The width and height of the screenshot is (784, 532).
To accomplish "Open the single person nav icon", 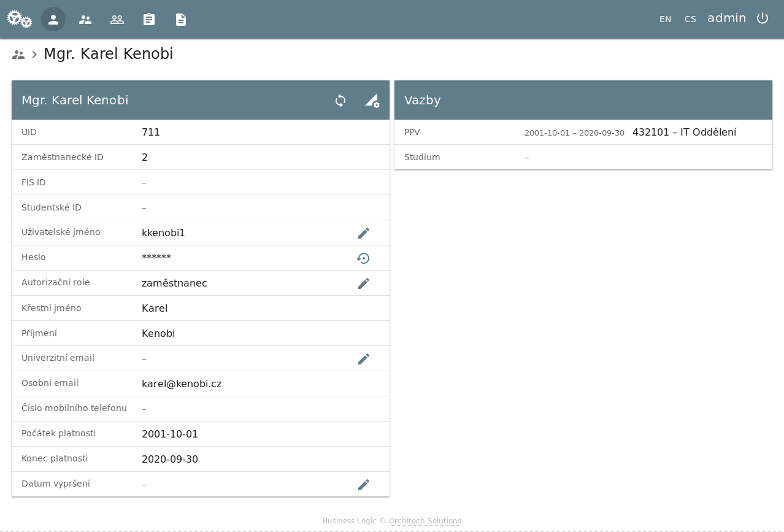I will 53,19.
